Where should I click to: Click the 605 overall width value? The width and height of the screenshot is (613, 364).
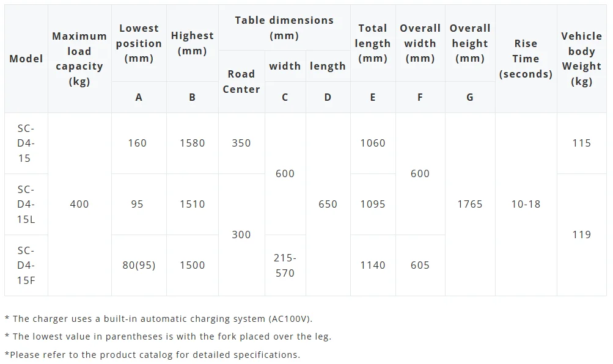[x=420, y=265]
